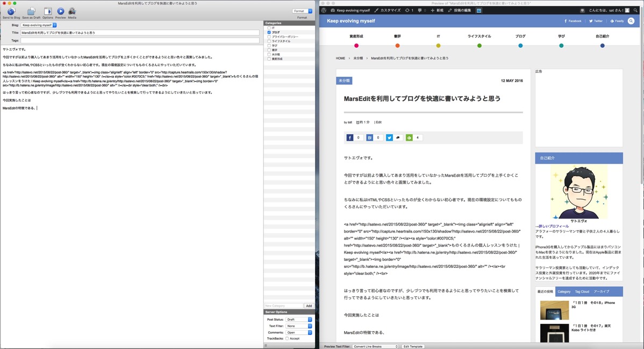Open the Post Status dropdown
The image size is (644, 349).
(299, 319)
